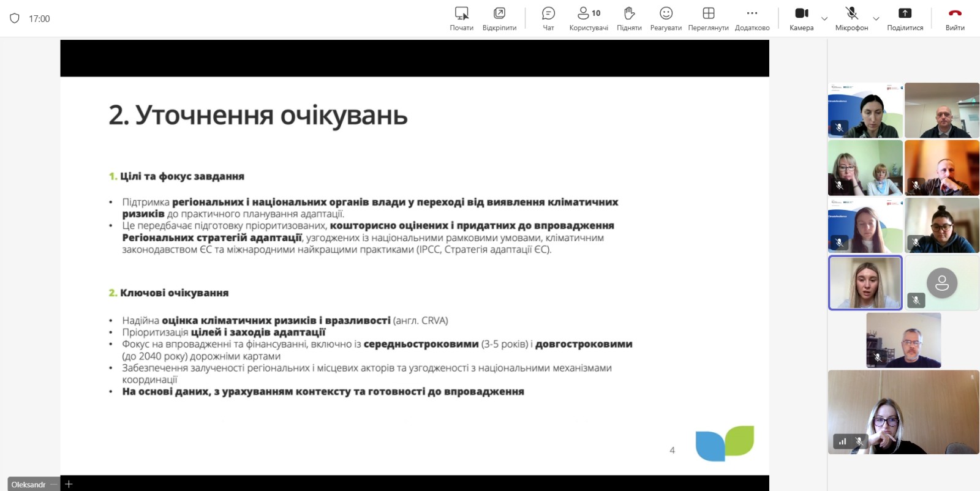The width and height of the screenshot is (980, 491).
Task: Pop out shared content with Відкріпити
Action: (x=499, y=18)
